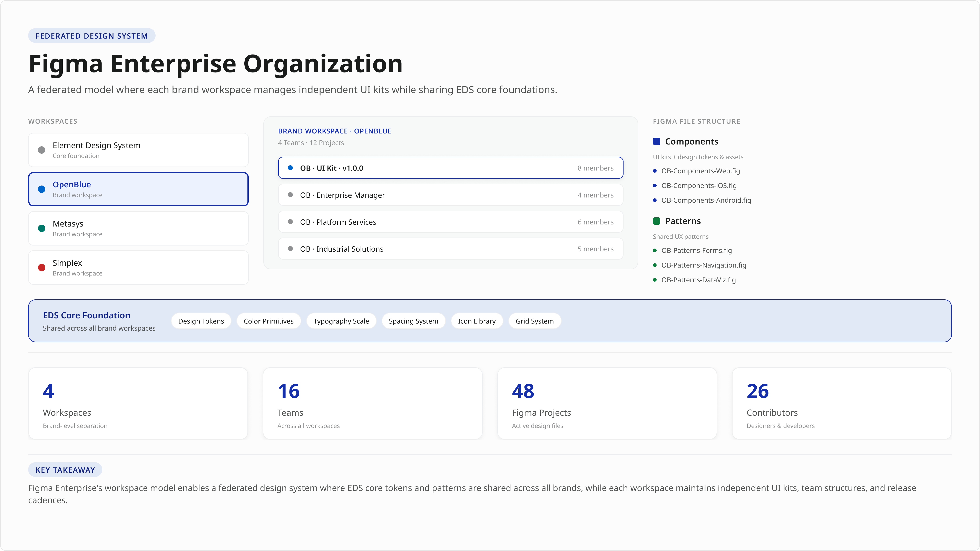Open the Design Tokens chip

click(x=201, y=321)
